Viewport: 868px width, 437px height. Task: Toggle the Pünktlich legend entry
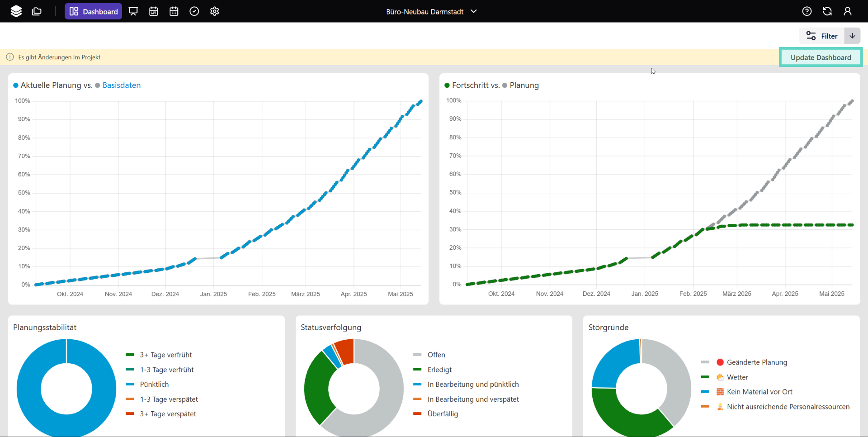coord(154,384)
